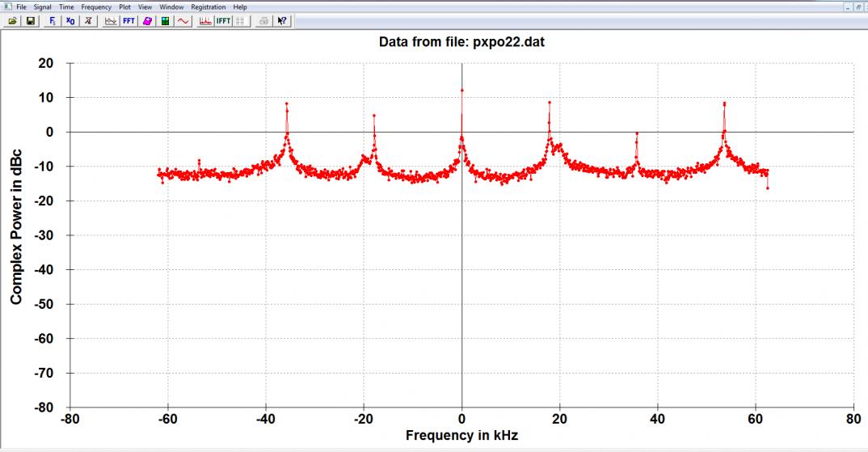Screen dimensions: 868x452
Task: Click the grayed-out tile toolbar icon
Action: pyautogui.click(x=240, y=21)
